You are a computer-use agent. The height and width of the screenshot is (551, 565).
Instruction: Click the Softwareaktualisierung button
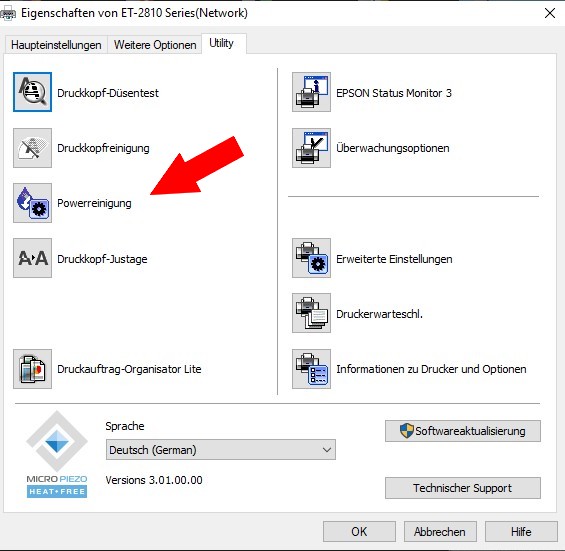[x=463, y=431]
